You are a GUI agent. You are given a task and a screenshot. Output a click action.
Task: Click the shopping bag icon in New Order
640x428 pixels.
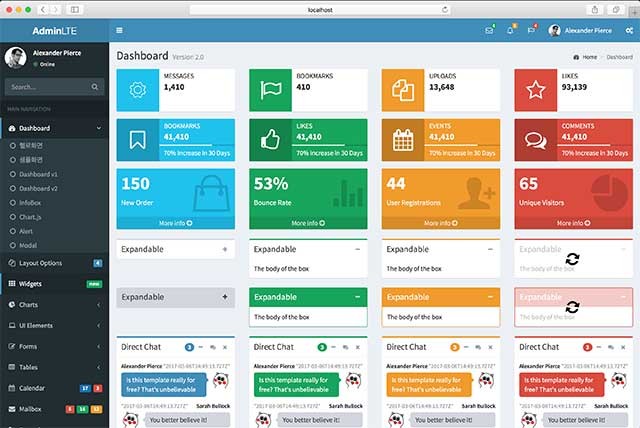pyautogui.click(x=211, y=193)
